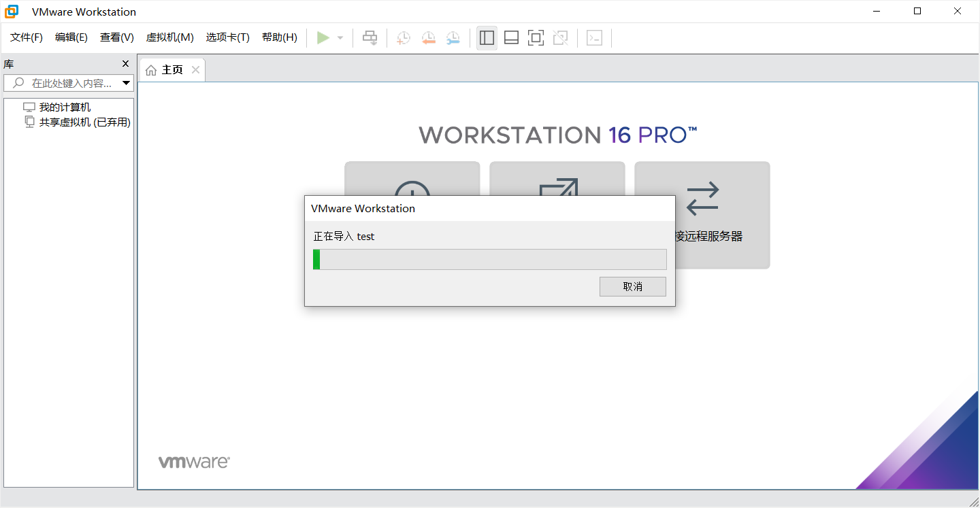Image resolution: width=980 pixels, height=508 pixels.
Task: Cancel the test import with 取消 button
Action: 632,286
